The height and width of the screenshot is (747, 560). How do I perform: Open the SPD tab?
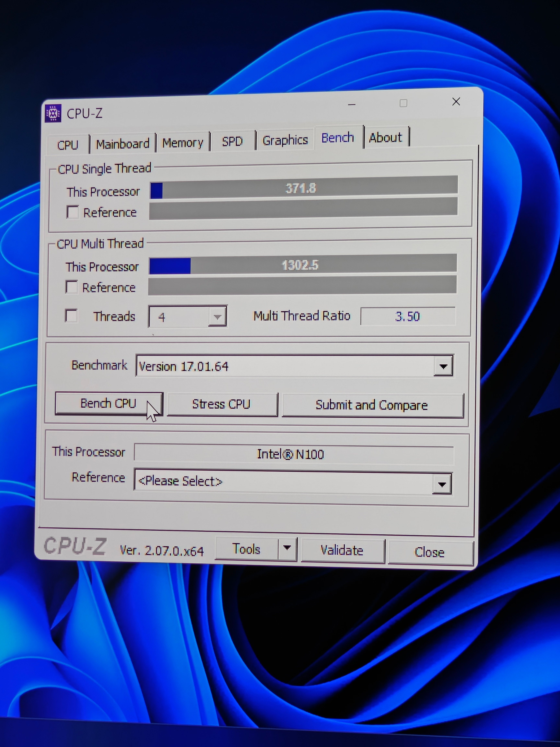coord(232,141)
